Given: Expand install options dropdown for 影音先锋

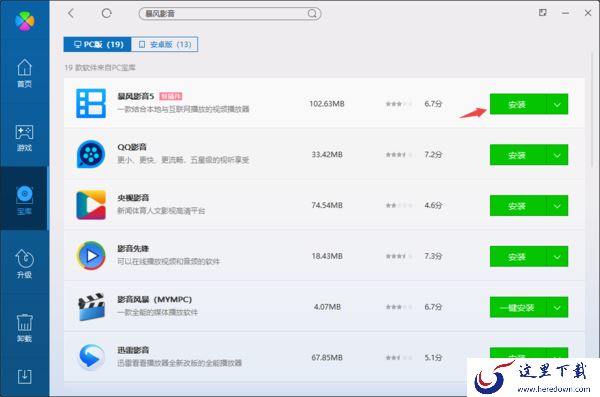Looking at the screenshot, I should 557,256.
